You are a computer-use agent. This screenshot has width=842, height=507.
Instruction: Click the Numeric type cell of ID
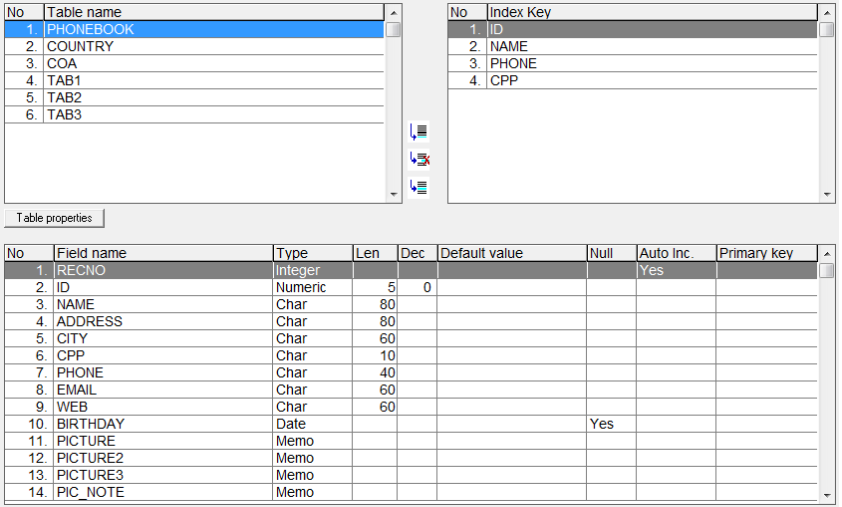click(313, 287)
